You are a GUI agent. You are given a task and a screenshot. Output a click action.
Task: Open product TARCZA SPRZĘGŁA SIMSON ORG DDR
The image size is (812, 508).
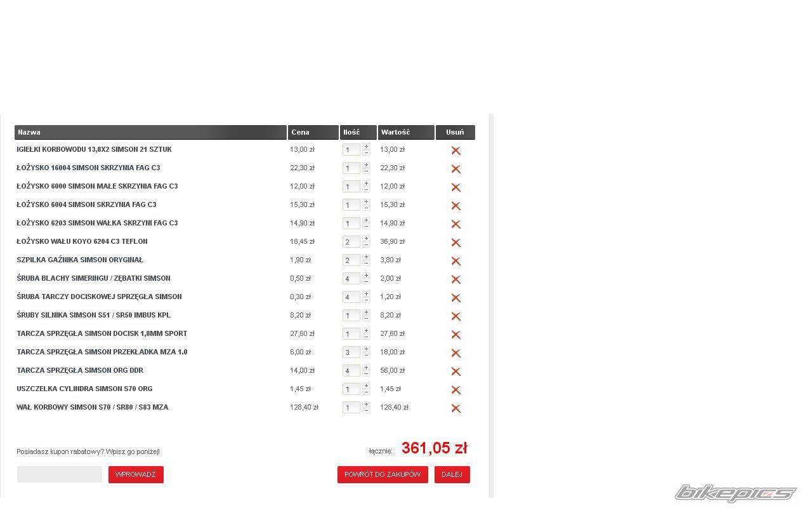point(80,370)
